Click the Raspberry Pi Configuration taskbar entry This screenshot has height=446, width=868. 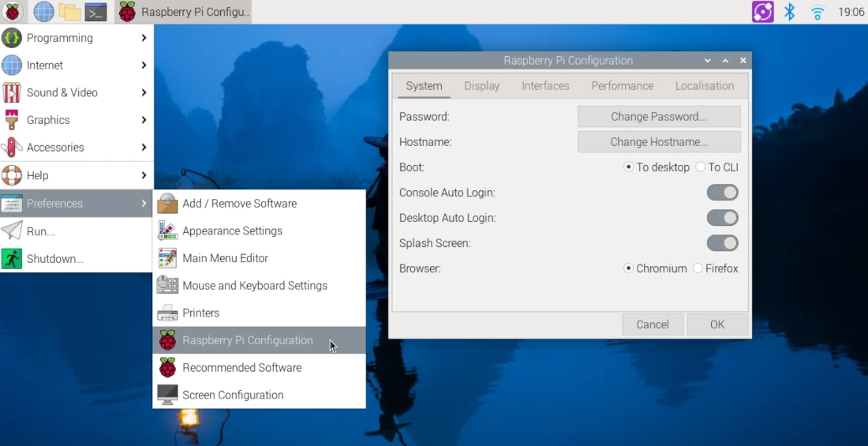coord(183,12)
